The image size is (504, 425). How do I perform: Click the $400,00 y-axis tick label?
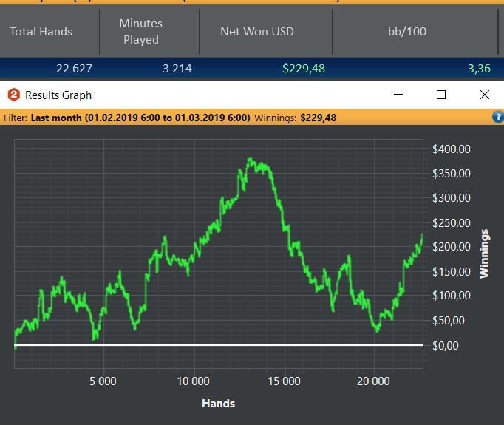[x=451, y=149]
